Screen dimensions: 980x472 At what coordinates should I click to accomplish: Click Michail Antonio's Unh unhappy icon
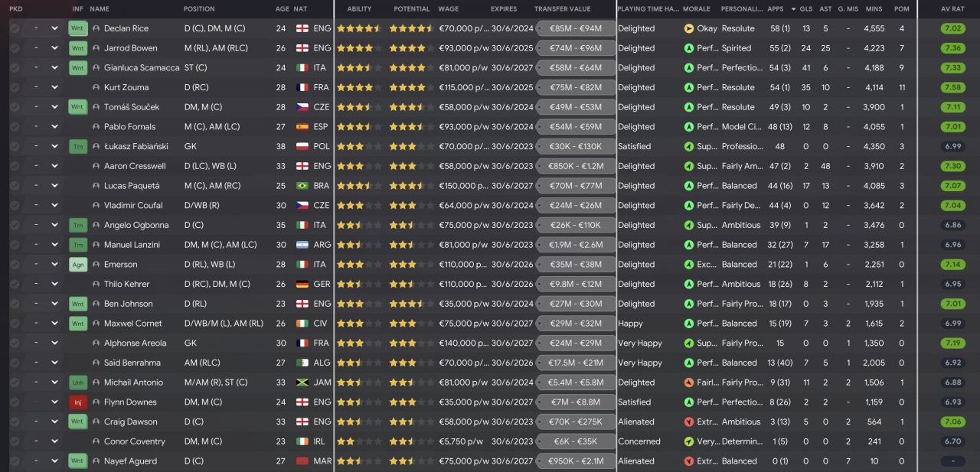pyautogui.click(x=77, y=382)
